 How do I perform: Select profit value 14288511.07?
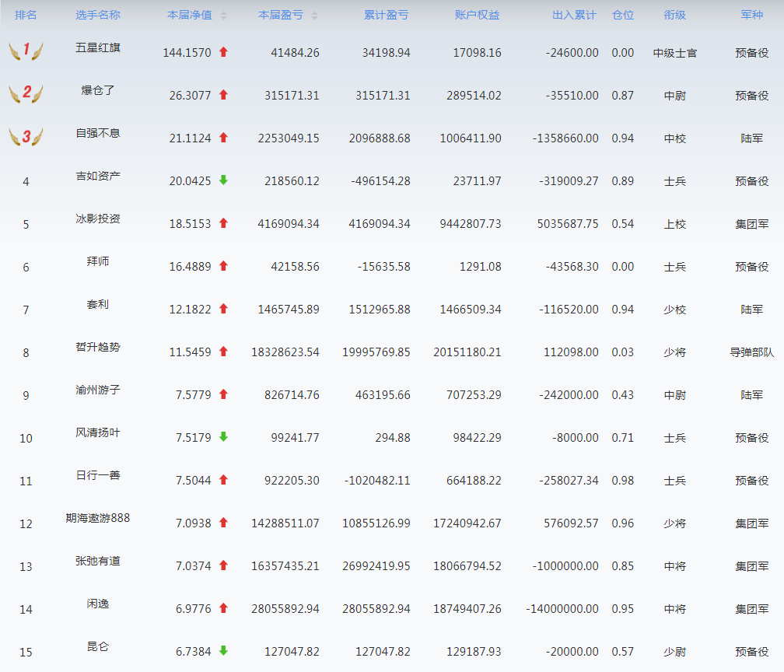tap(285, 523)
